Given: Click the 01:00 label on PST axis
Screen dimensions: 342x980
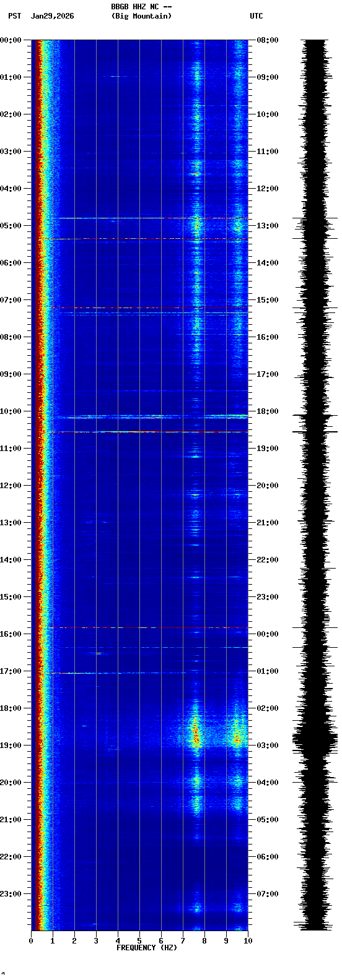Looking at the screenshot, I should click(x=11, y=77).
